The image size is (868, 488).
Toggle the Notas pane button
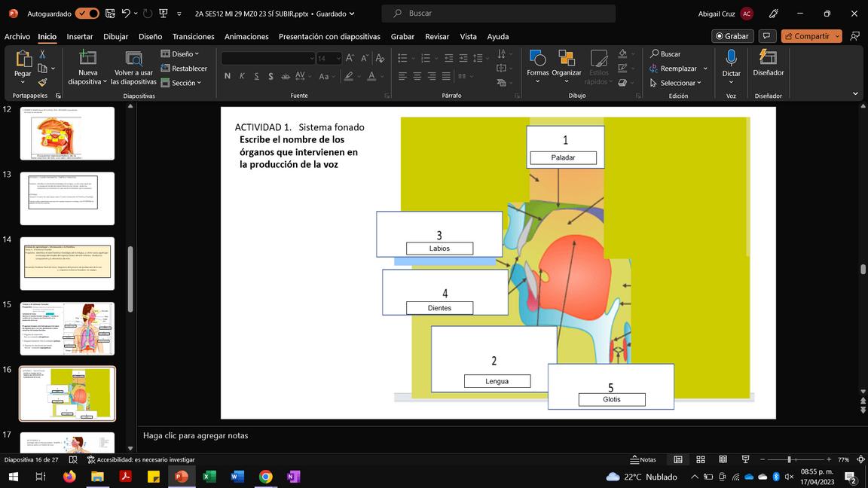point(643,459)
